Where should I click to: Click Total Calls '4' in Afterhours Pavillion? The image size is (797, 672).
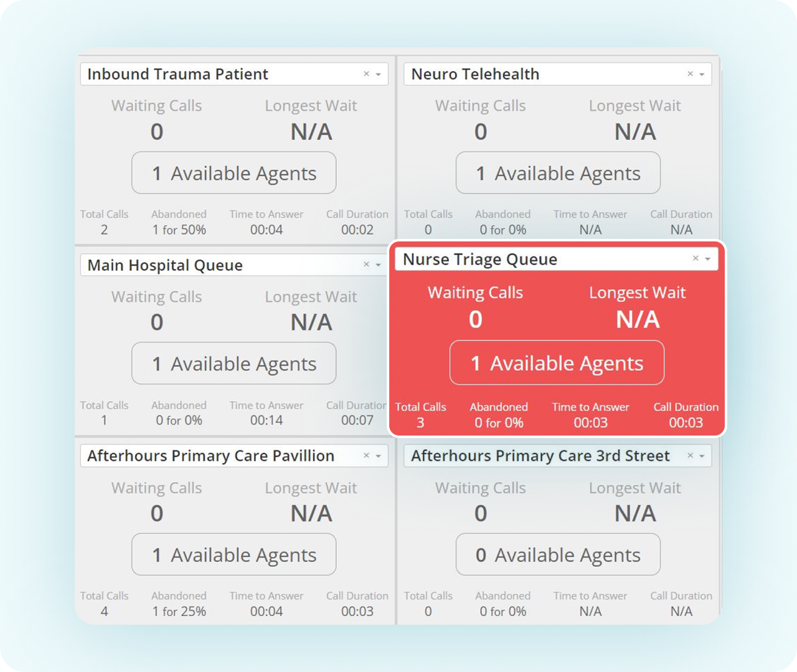click(x=104, y=612)
